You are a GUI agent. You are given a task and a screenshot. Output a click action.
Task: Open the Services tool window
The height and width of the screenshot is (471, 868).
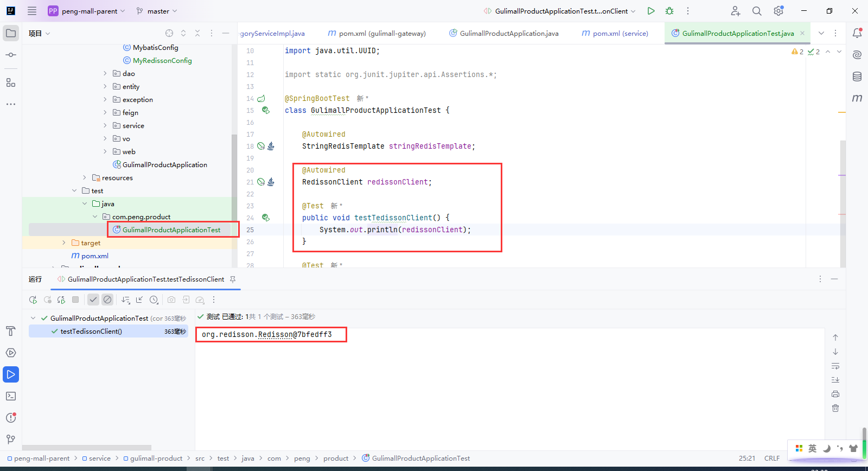tap(11, 353)
